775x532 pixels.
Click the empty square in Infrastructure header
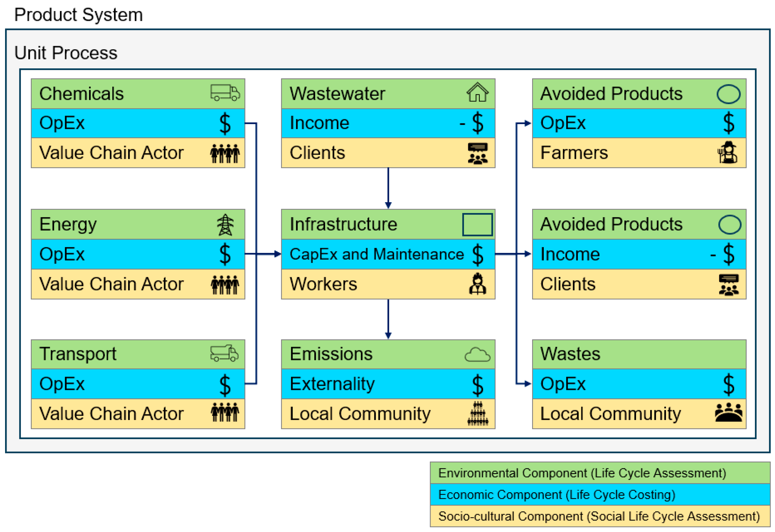[477, 225]
